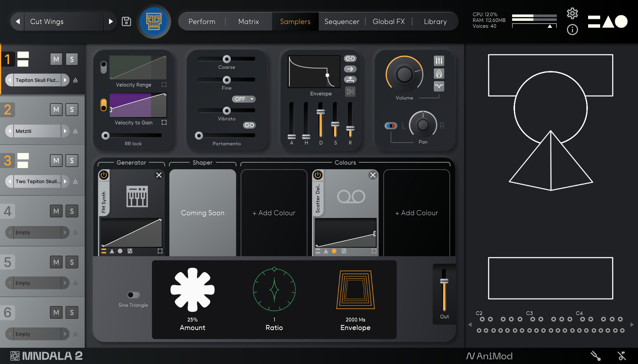Remove the FM Synth generator with X
The width and height of the screenshot is (638, 364).
159,175
